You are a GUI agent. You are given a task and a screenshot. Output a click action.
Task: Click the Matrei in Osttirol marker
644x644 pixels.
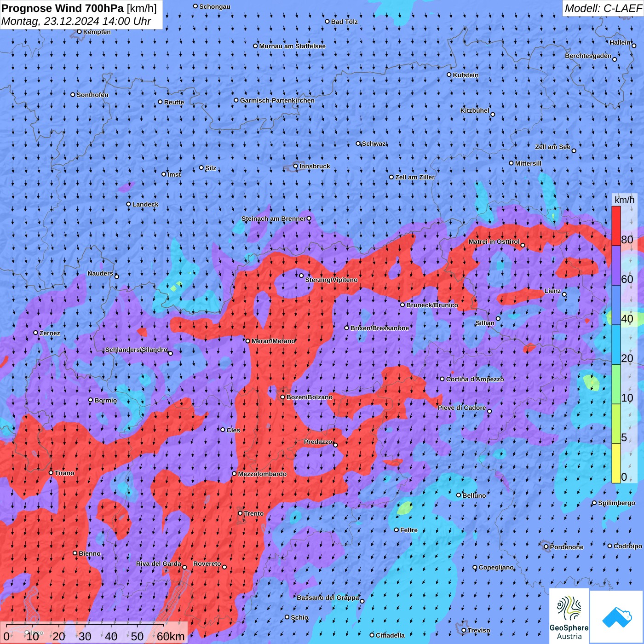pyautogui.click(x=523, y=245)
